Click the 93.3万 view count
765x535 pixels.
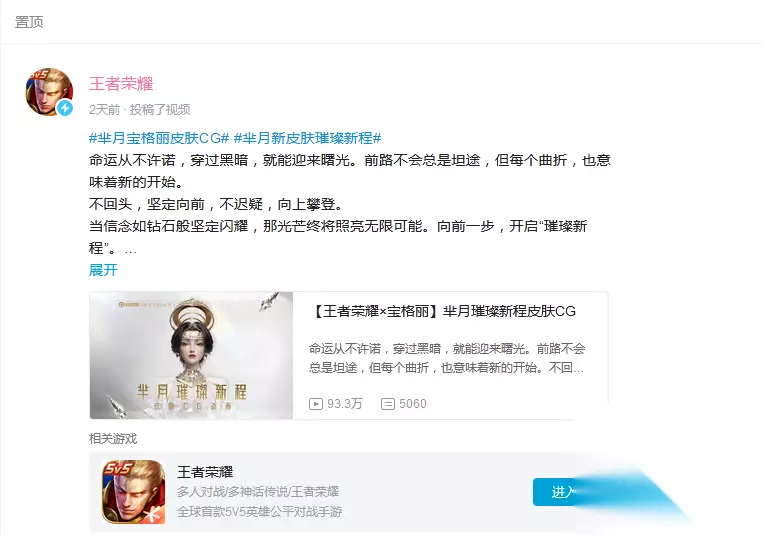(345, 404)
